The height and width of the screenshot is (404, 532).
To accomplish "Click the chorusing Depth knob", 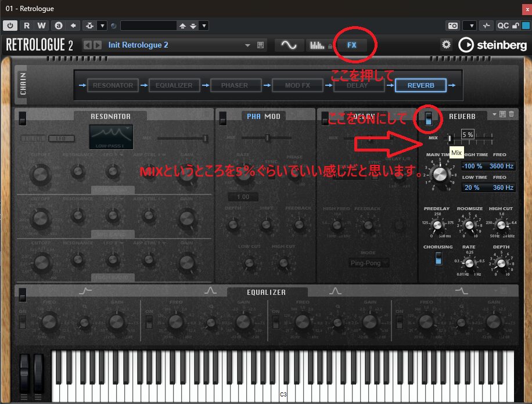I will [x=501, y=263].
